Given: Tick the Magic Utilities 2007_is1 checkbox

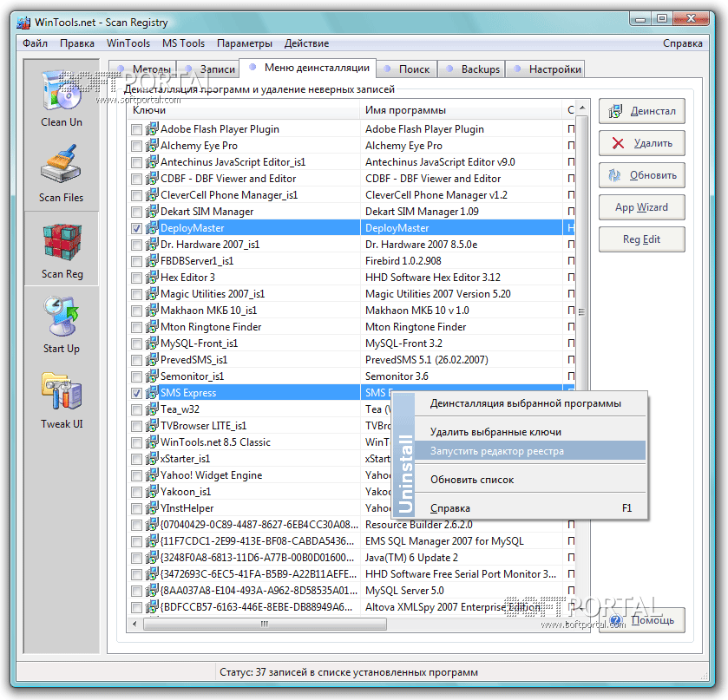Looking at the screenshot, I should (136, 294).
